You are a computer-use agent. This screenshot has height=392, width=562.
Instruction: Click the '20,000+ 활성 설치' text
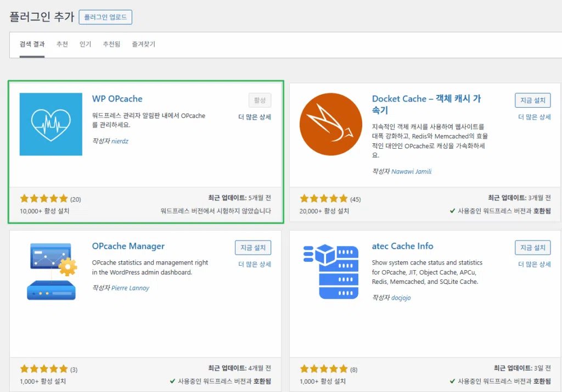tap(324, 211)
